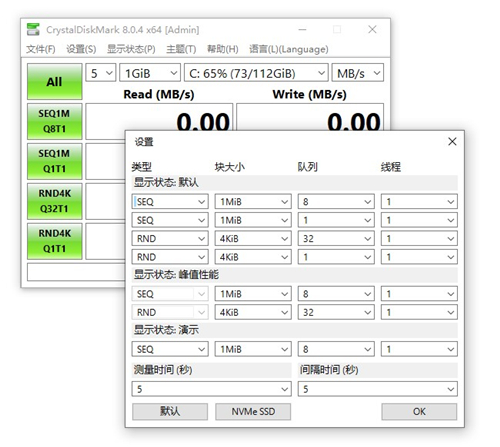This screenshot has height=447, width=500.
Task: Open the unit dropdown showing MB/s
Action: point(358,73)
